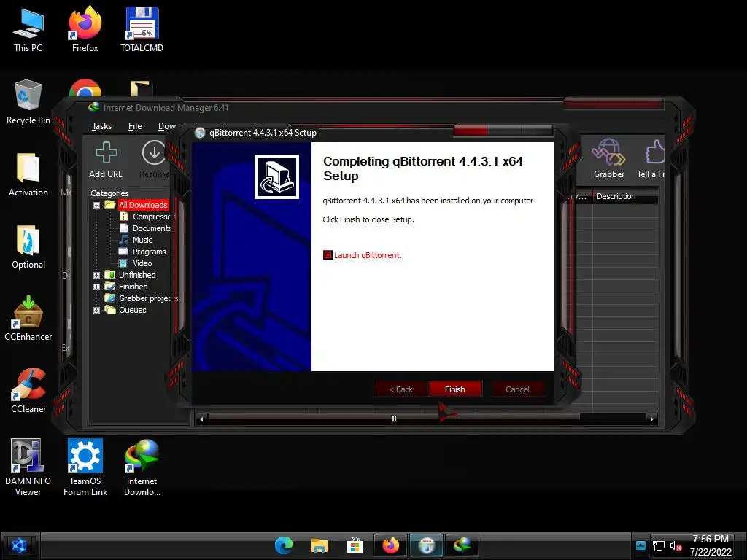
Task: Expand the Unfinished category node
Action: point(97,275)
